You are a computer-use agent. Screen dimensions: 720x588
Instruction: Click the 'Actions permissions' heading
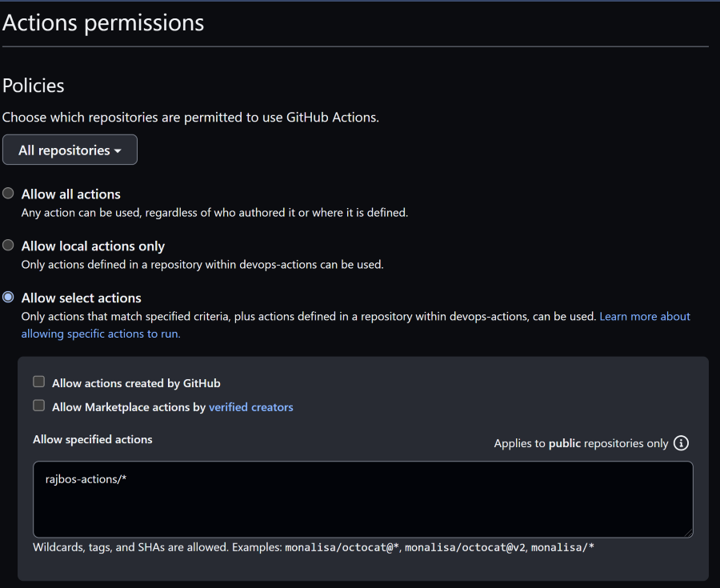tap(103, 22)
